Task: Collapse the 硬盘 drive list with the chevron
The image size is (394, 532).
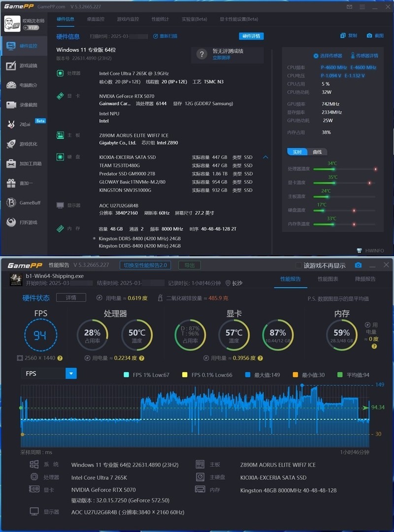Action: pos(265,156)
